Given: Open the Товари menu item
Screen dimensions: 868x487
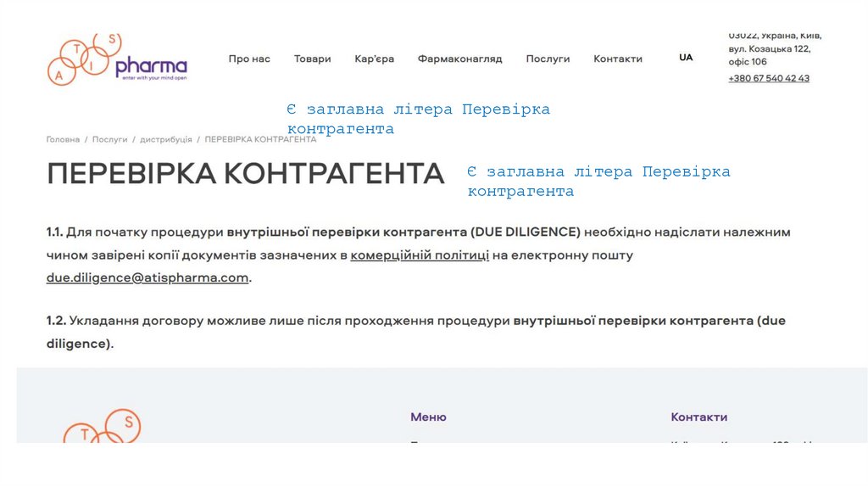Looking at the screenshot, I should 312,59.
